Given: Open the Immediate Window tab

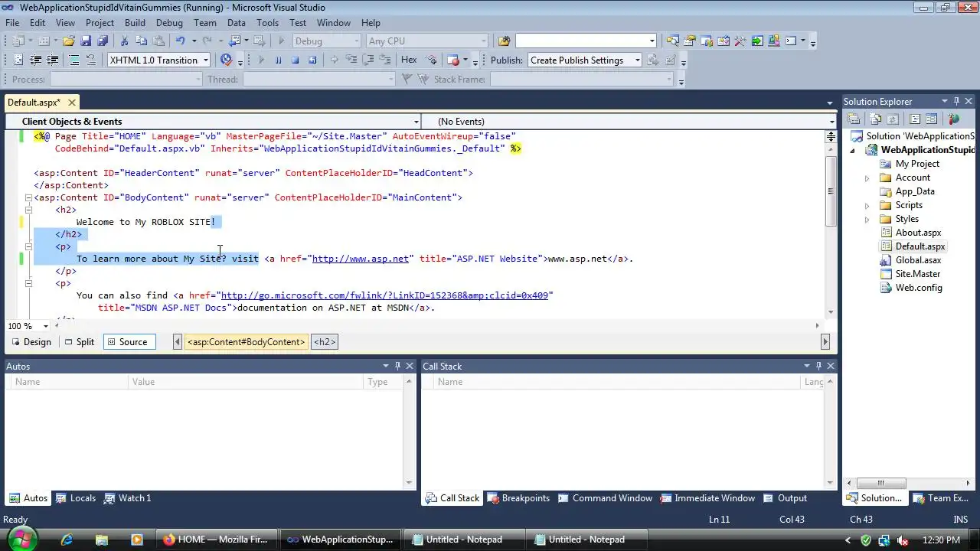Looking at the screenshot, I should (707, 498).
